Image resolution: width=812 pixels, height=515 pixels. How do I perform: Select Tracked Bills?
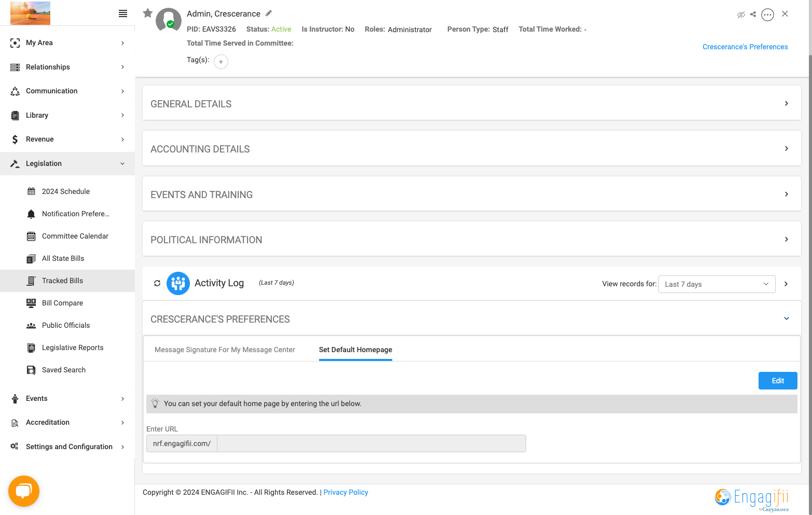67,281
